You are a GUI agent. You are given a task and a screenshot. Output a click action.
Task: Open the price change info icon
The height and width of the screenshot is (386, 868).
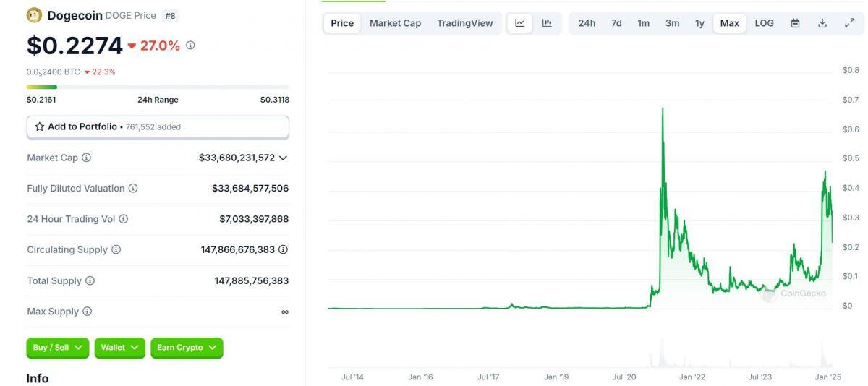[x=190, y=45]
